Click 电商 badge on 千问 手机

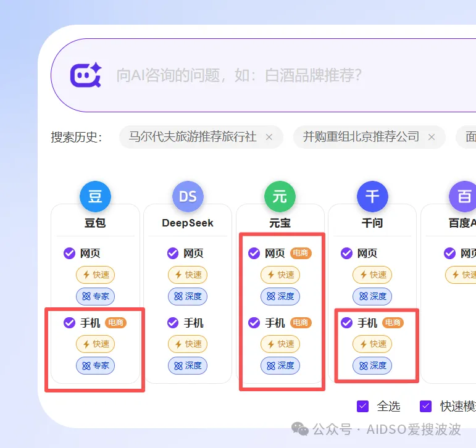[x=393, y=322]
